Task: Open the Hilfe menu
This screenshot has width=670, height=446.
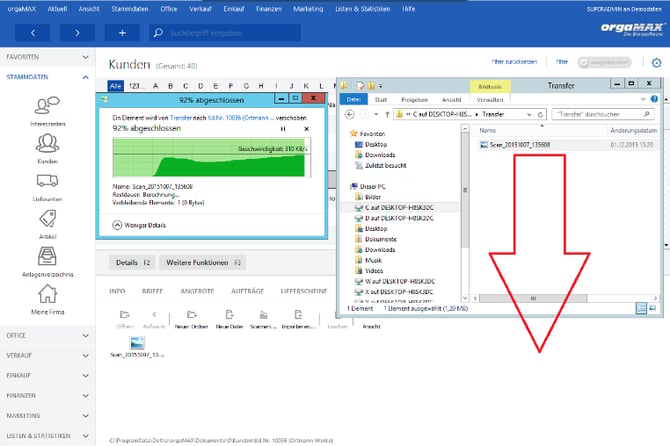Action: pos(408,9)
